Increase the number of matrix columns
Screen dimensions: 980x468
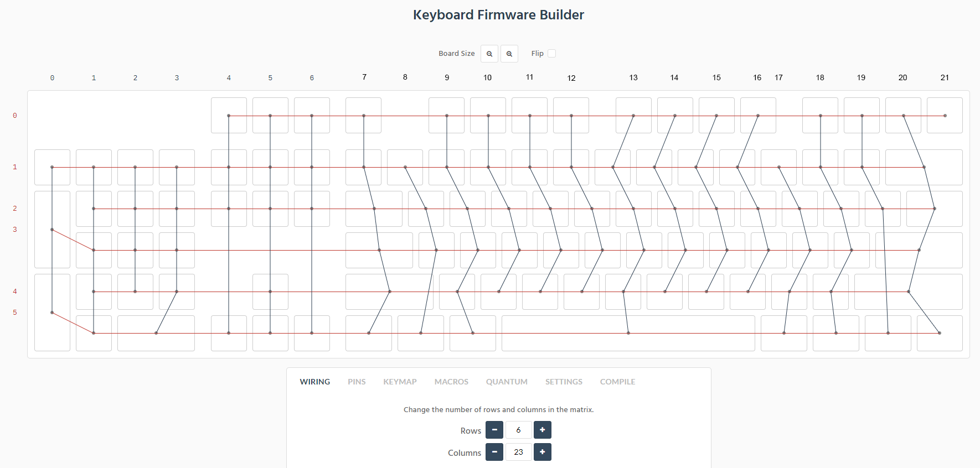point(543,452)
